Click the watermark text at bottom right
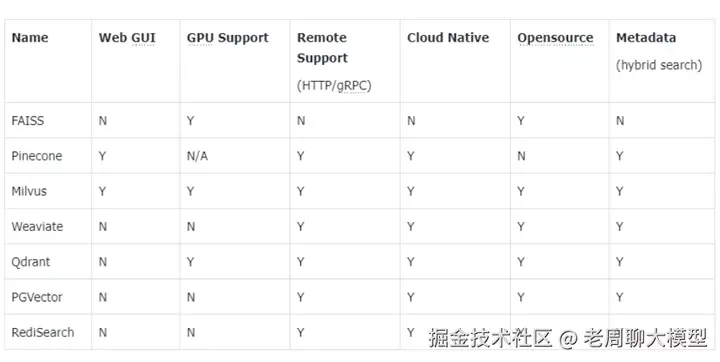The image size is (720, 362). [x=568, y=338]
